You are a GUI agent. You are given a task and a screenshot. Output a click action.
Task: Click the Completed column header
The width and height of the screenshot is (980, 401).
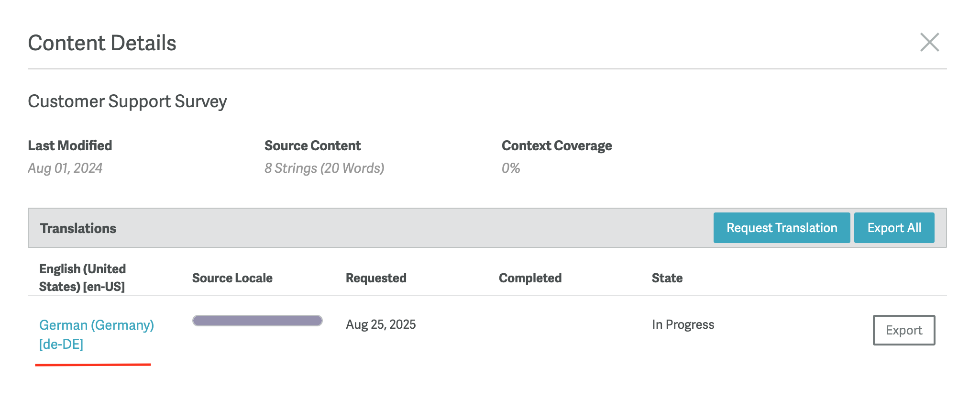click(530, 278)
